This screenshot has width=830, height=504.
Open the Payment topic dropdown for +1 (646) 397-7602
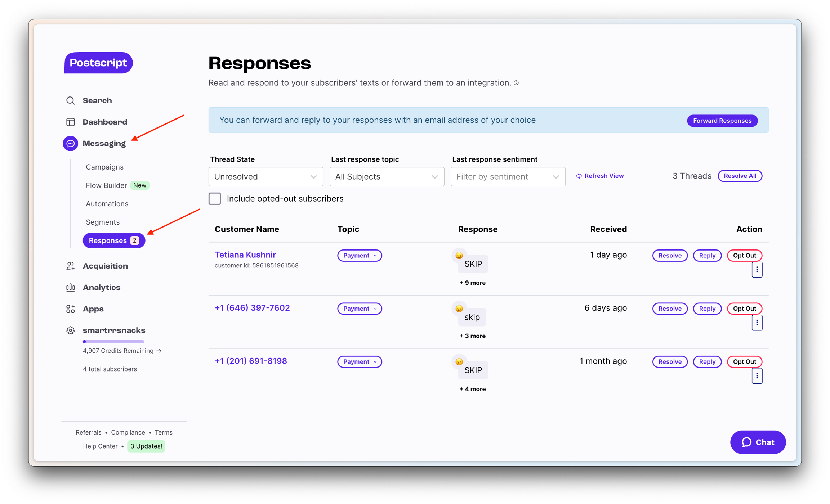pos(360,309)
